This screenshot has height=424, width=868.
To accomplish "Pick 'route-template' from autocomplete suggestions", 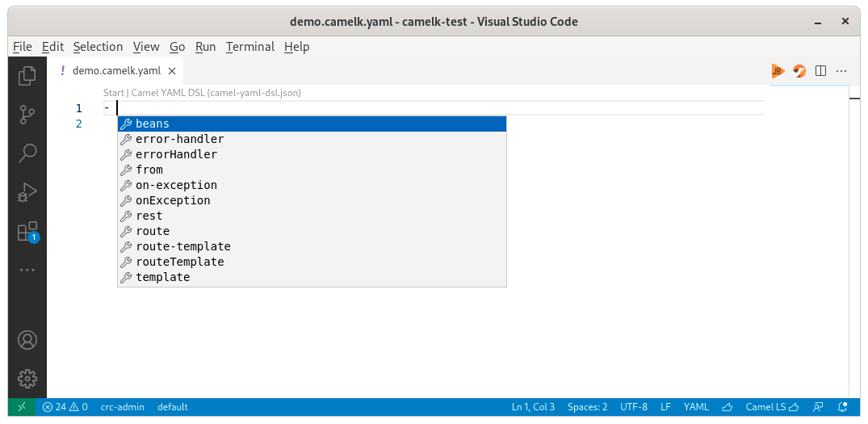I will click(x=183, y=246).
